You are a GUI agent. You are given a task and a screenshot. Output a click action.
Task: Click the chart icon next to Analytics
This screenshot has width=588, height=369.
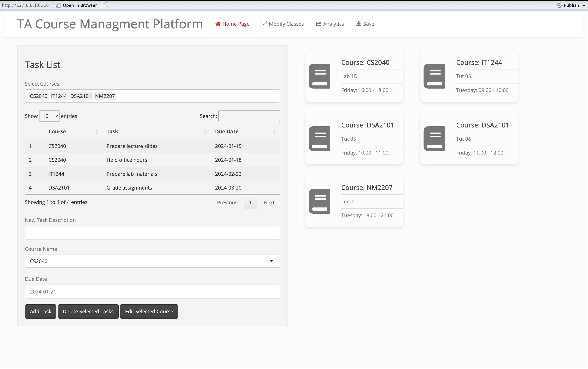pyautogui.click(x=318, y=24)
